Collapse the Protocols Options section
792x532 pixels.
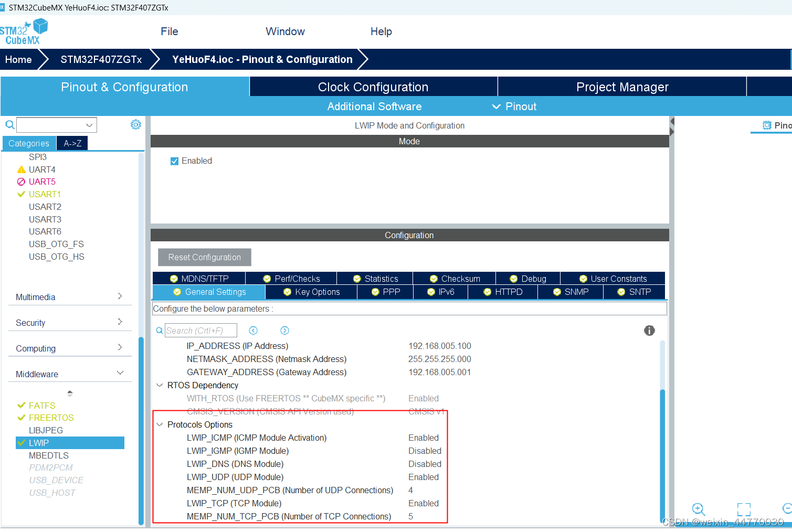160,424
